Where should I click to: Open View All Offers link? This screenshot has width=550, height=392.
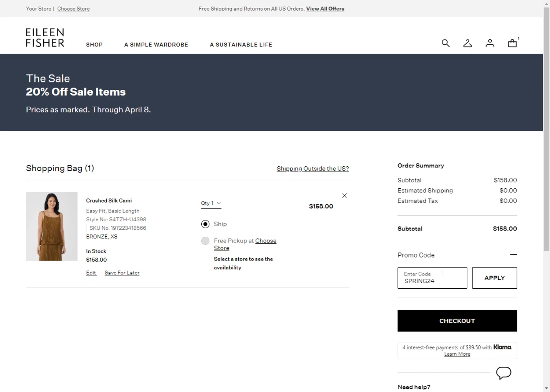click(325, 9)
